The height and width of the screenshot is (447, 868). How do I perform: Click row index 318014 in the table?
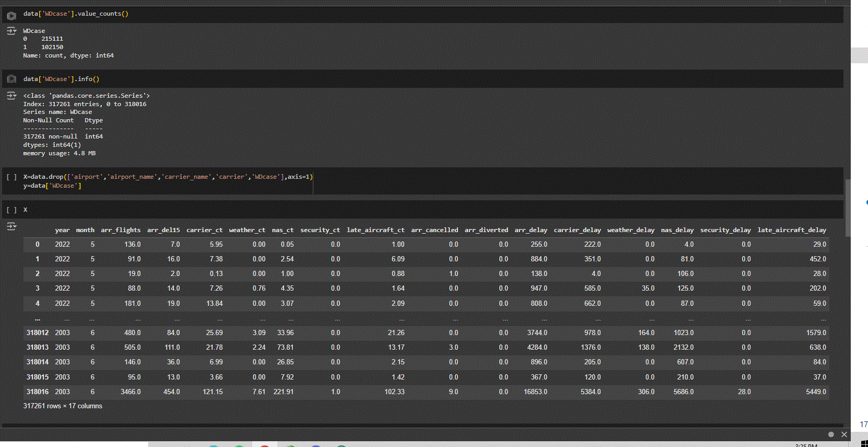tap(38, 362)
